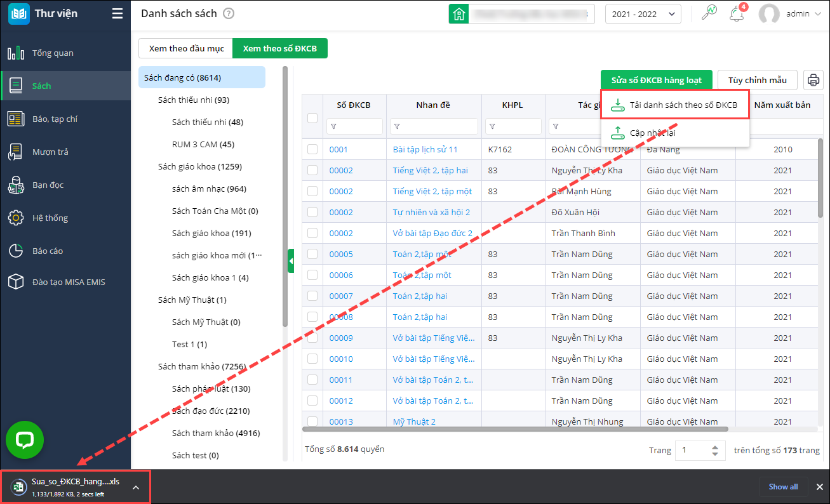Click Sửa số ĐKCB hàng loạt button

click(657, 80)
